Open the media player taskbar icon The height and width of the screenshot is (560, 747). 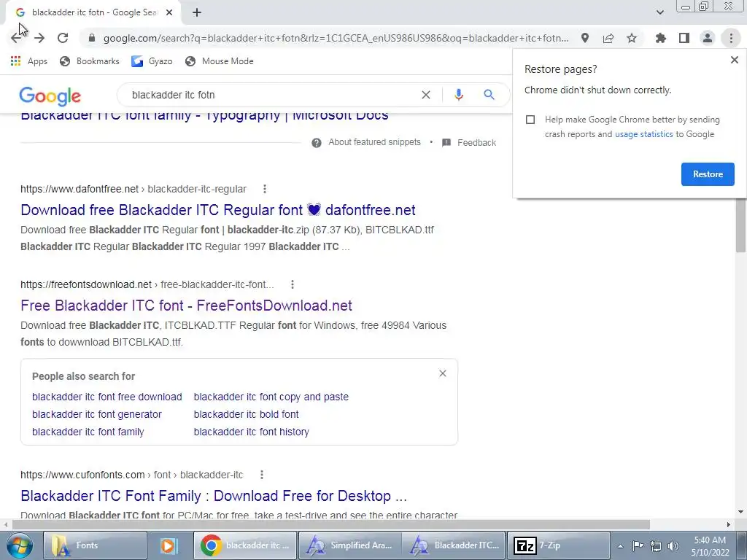click(x=169, y=545)
